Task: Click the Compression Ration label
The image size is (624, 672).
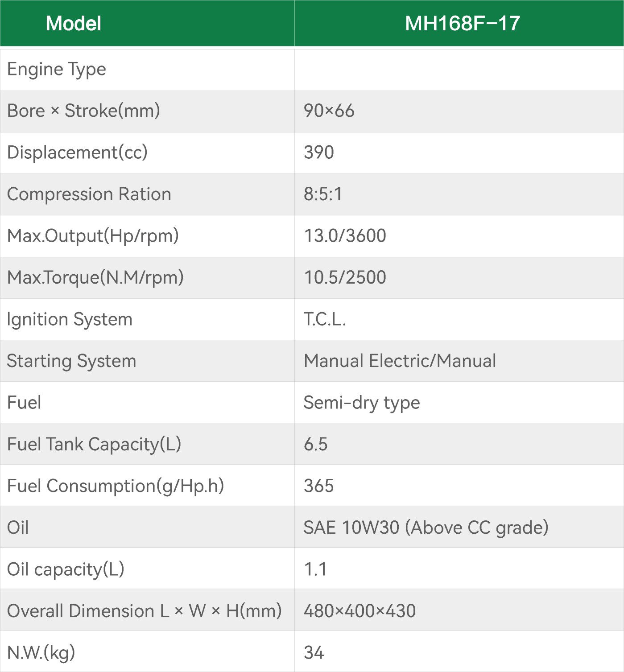Action: tap(89, 194)
